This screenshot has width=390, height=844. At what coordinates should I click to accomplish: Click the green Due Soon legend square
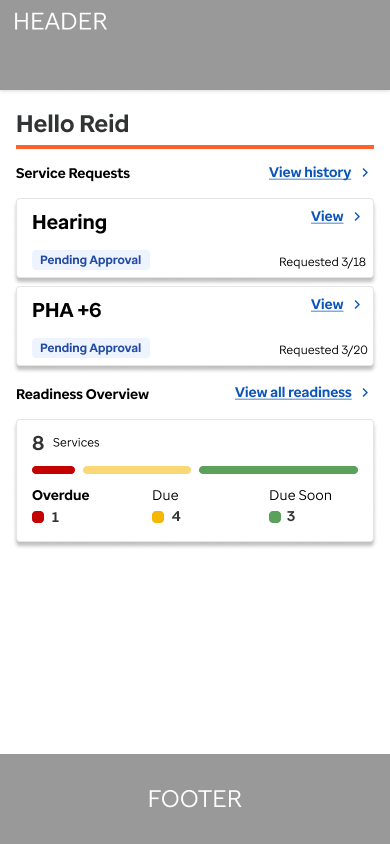click(x=275, y=517)
